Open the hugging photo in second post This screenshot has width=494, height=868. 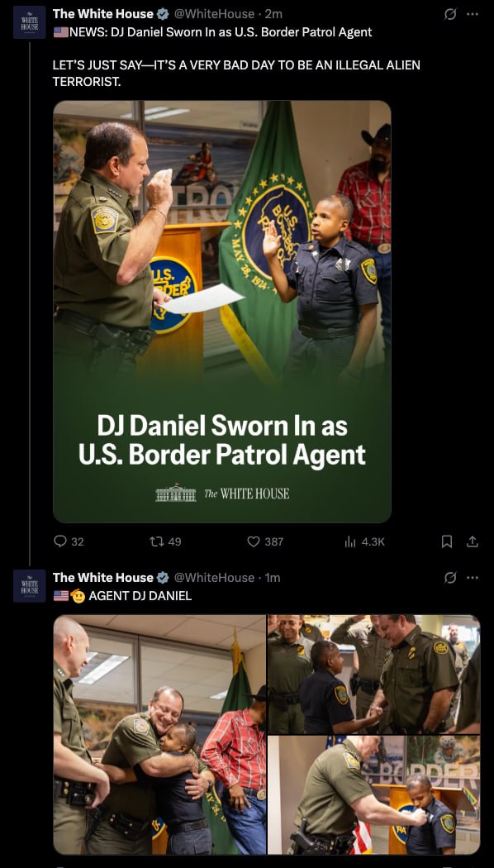tap(159, 735)
